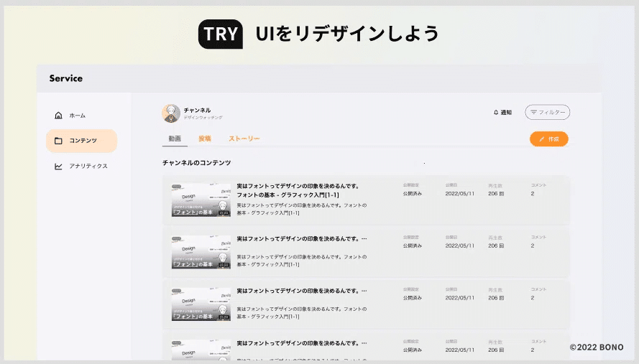639x364 pixels.
Task: Click the notification bell icon
Action: click(x=496, y=113)
